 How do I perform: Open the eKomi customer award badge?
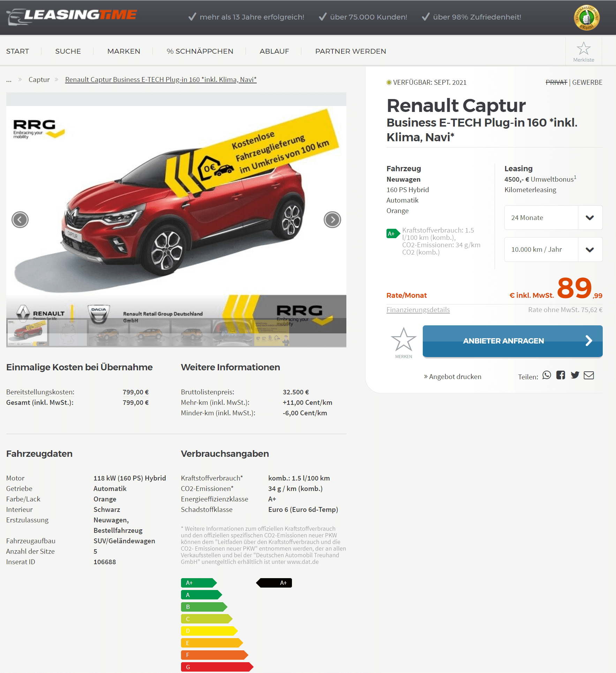pos(586,17)
